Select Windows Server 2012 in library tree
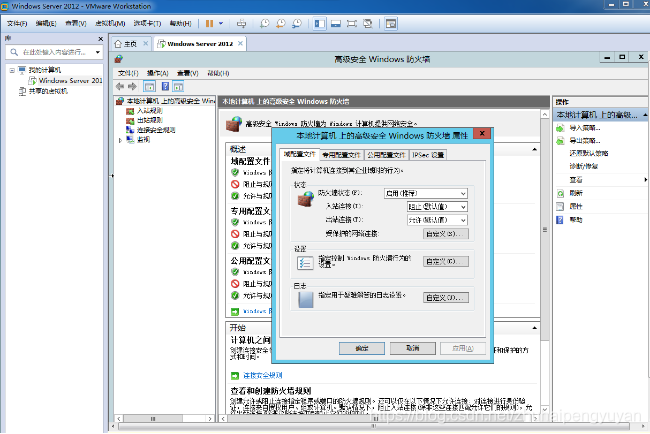 [65, 80]
